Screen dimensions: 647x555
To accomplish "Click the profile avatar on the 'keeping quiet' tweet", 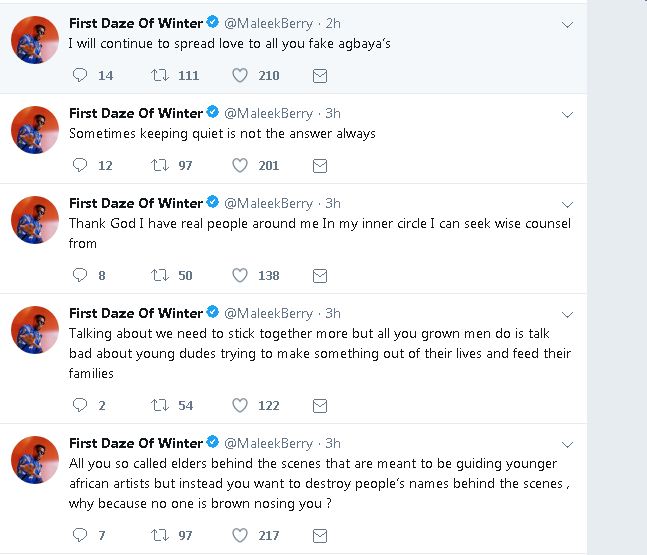I will 35,130.
